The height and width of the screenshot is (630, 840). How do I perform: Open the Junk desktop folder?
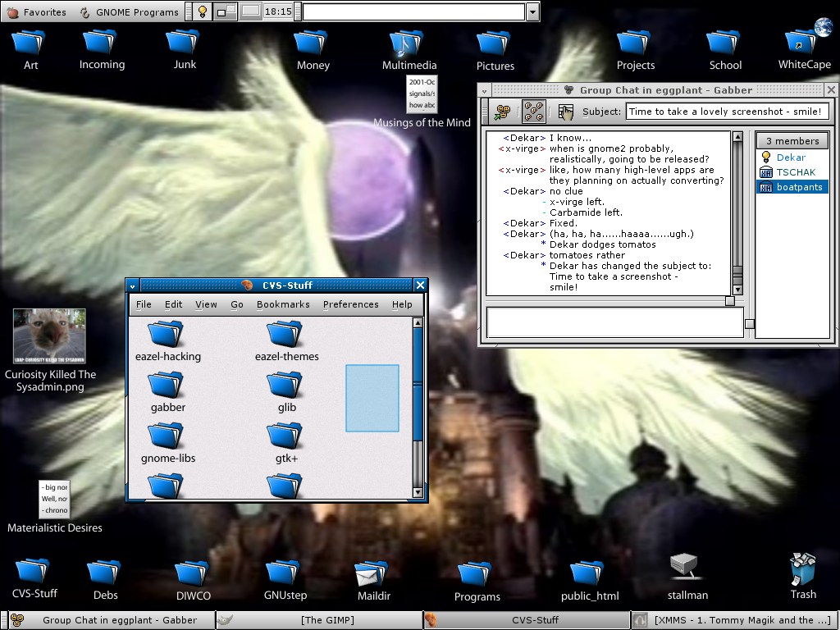pyautogui.click(x=185, y=50)
